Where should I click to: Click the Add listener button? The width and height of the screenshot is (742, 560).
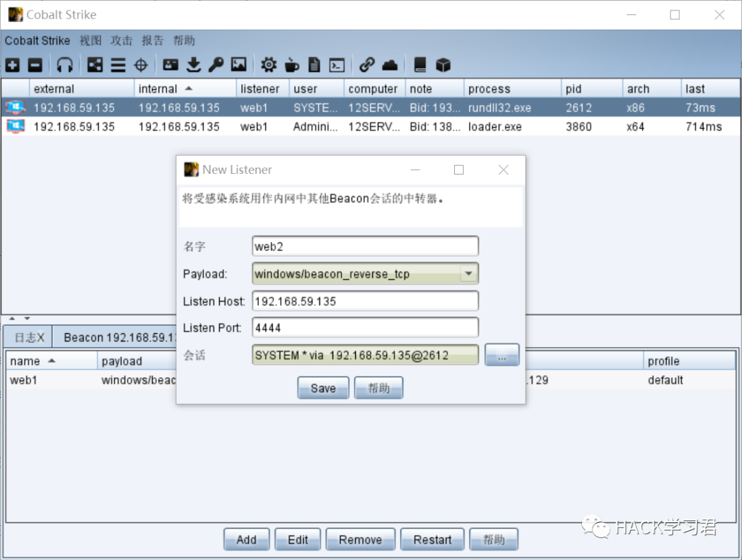click(247, 539)
